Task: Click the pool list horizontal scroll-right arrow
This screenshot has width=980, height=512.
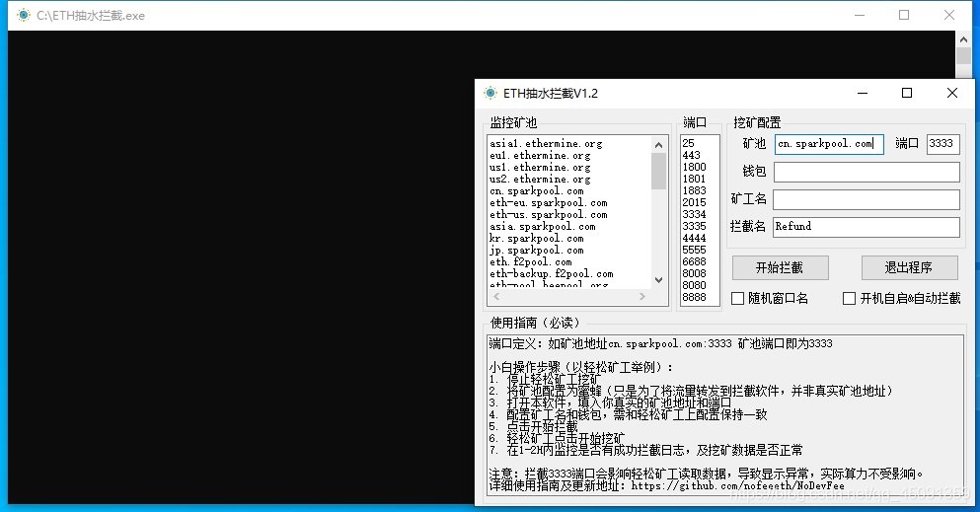Action: (642, 297)
